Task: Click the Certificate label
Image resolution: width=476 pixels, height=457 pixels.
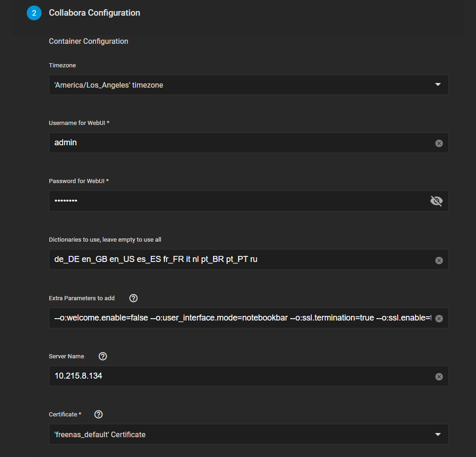Action: click(65, 414)
